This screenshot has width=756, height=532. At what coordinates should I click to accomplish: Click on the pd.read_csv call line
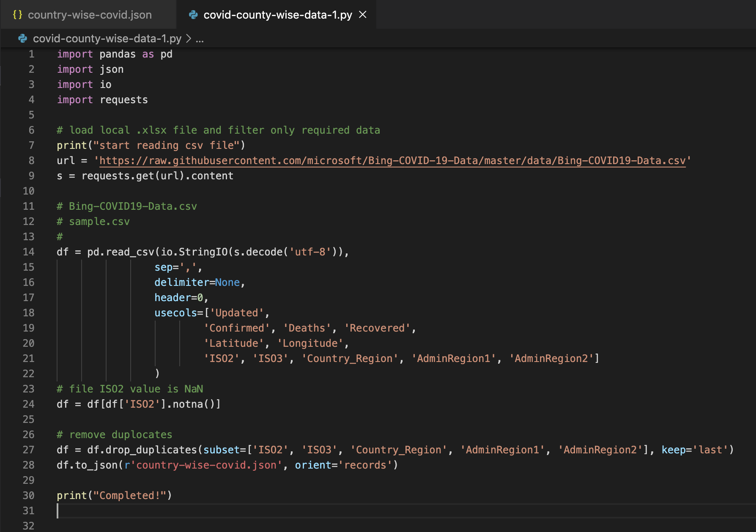pyautogui.click(x=203, y=252)
